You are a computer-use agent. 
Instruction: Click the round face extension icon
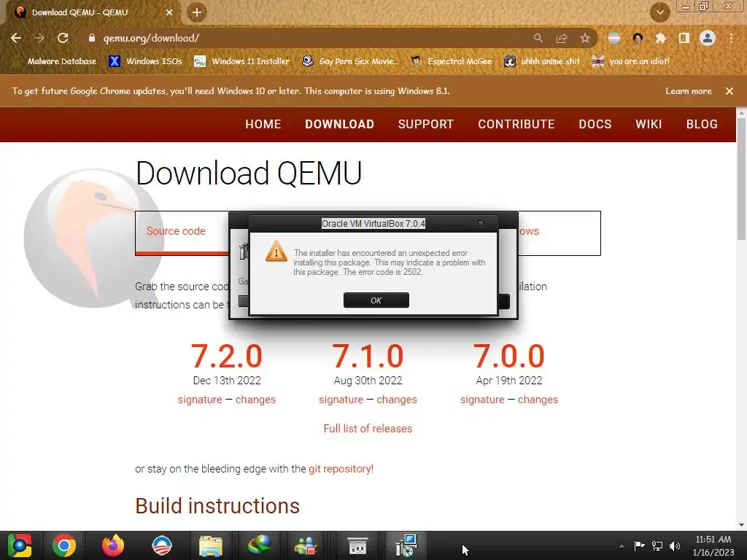pos(638,38)
